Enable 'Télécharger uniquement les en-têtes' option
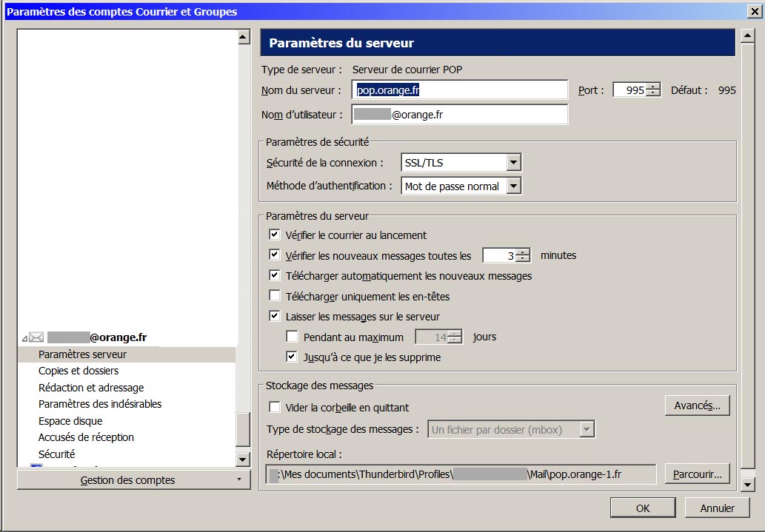 coord(275,296)
